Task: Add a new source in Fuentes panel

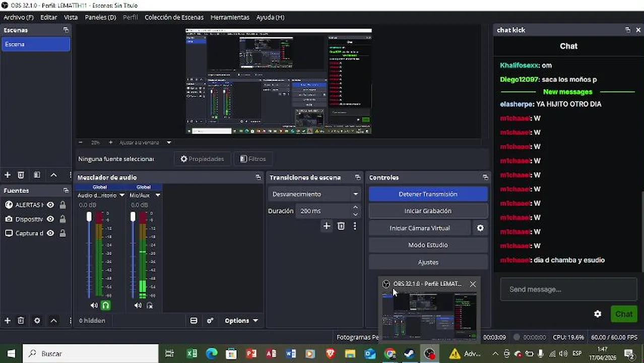Action: 8,321
